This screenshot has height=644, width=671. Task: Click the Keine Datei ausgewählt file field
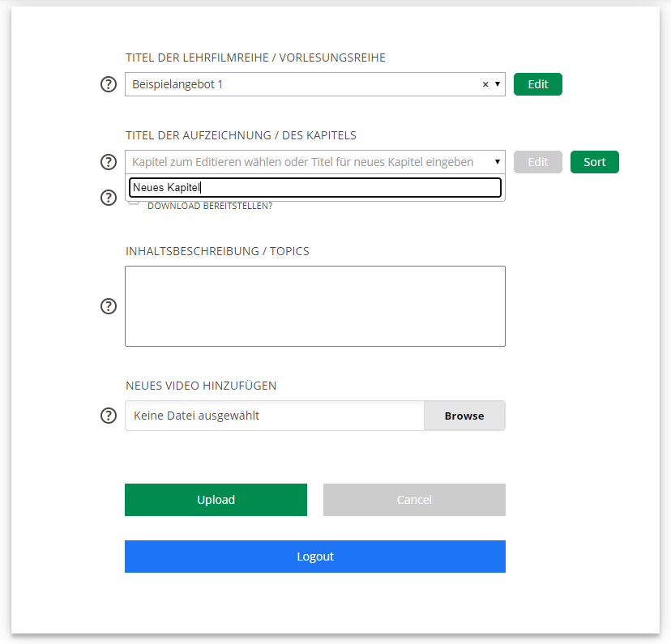274,416
